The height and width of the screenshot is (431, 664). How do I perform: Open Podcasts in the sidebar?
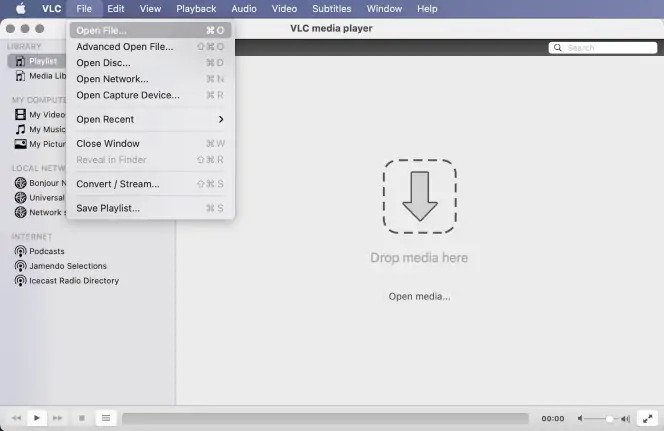(x=47, y=251)
